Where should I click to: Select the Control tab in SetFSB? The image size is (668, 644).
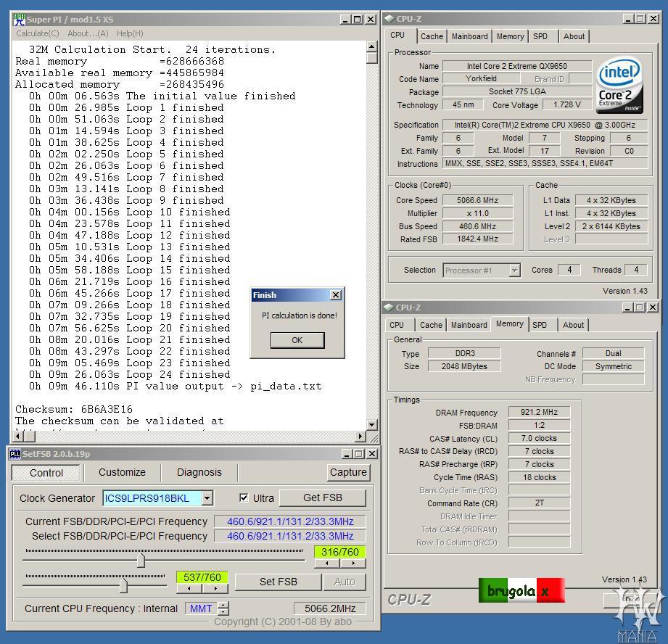pyautogui.click(x=46, y=473)
